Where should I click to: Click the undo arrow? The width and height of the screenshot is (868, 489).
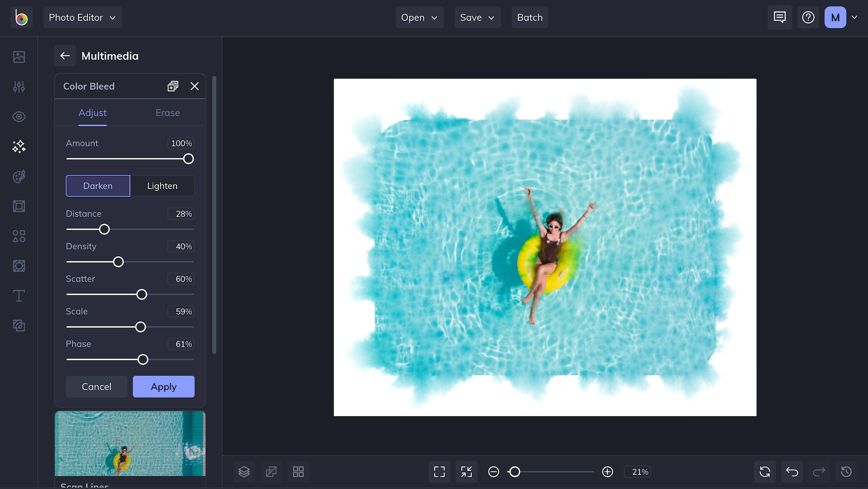(x=792, y=472)
